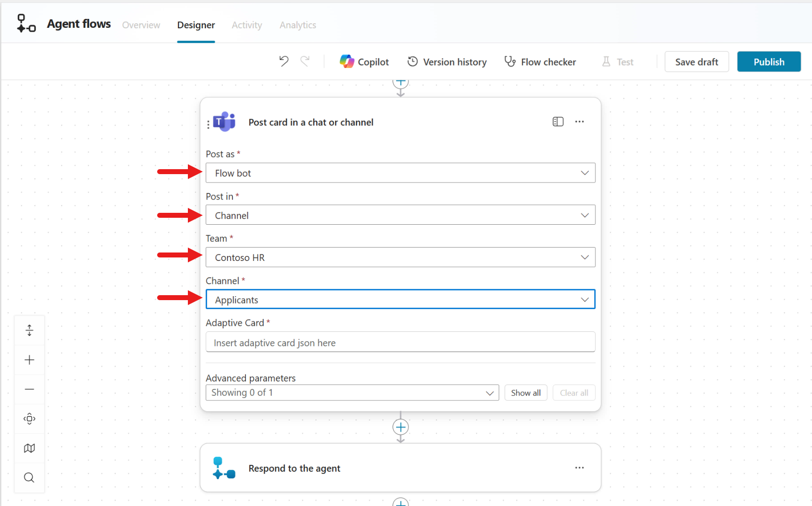Screen dimensions: 812x506
Task: Zoom out on the flow canvas
Action: [x=29, y=389]
